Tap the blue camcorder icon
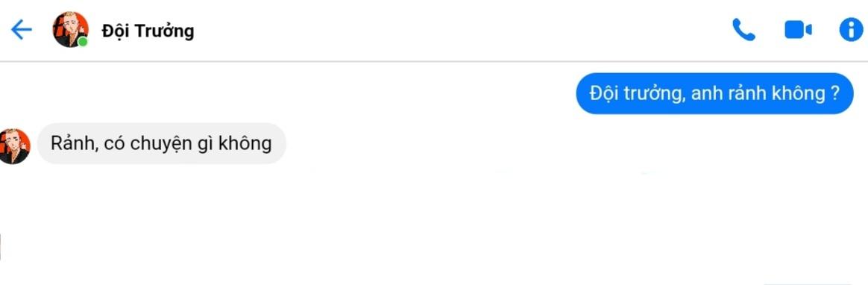Image resolution: width=868 pixels, height=285 pixels. click(798, 30)
